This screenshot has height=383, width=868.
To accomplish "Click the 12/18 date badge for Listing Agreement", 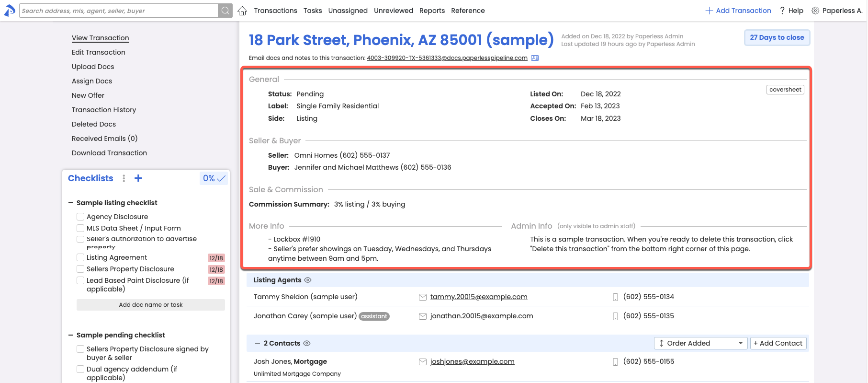I will click(x=216, y=258).
